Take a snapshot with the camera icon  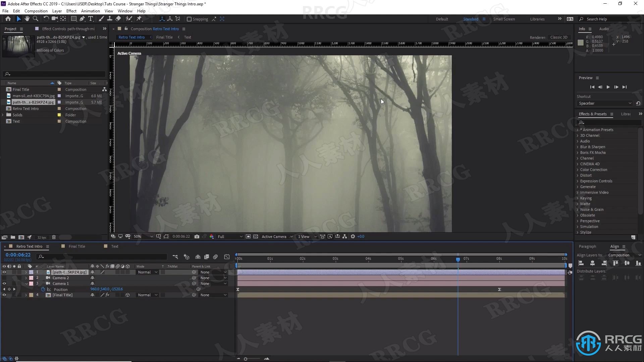point(197,237)
